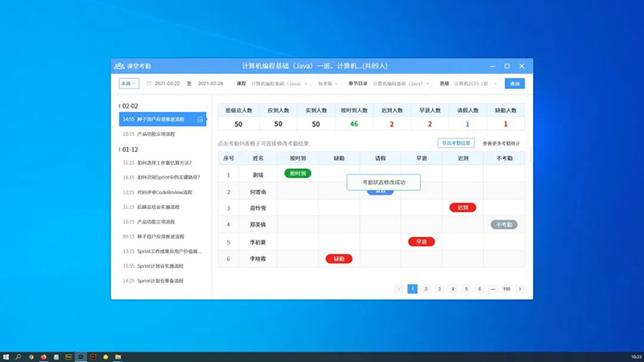Toggle 迟到 status tag for 周竹雪
The height and width of the screenshot is (362, 644).
(x=462, y=208)
